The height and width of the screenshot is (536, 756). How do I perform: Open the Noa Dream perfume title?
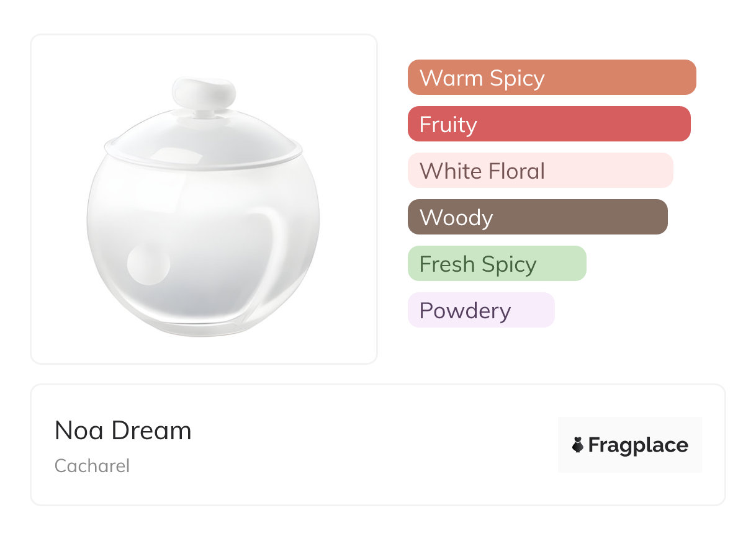point(123,431)
